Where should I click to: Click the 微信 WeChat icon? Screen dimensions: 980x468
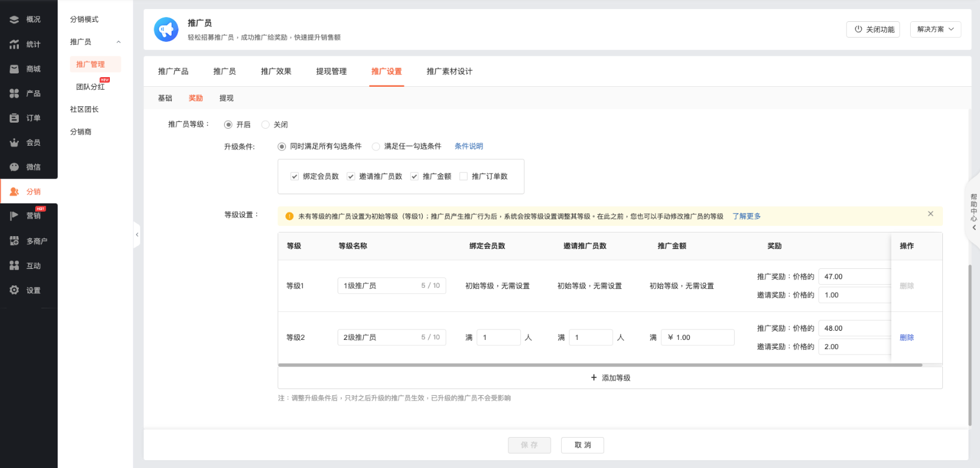coord(14,167)
